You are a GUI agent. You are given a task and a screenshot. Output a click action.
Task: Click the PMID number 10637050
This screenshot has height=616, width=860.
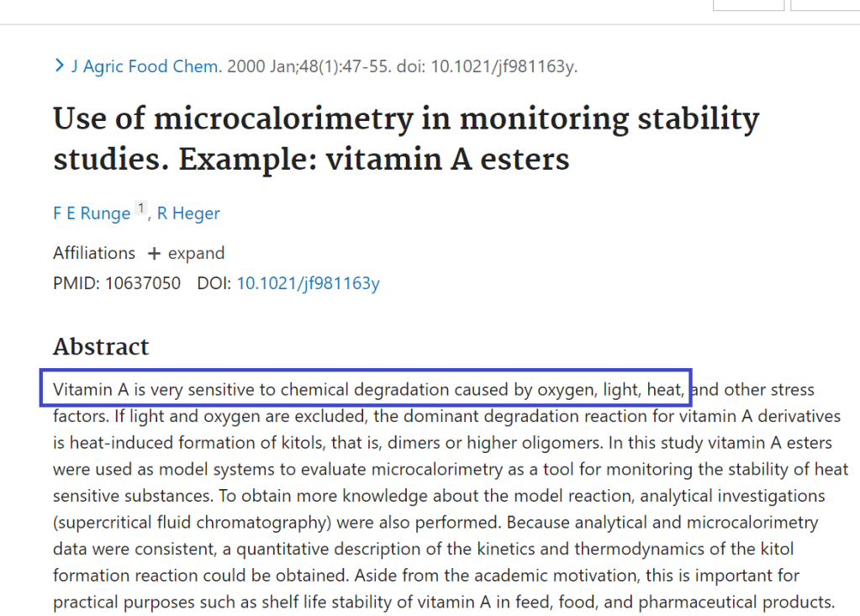(143, 283)
